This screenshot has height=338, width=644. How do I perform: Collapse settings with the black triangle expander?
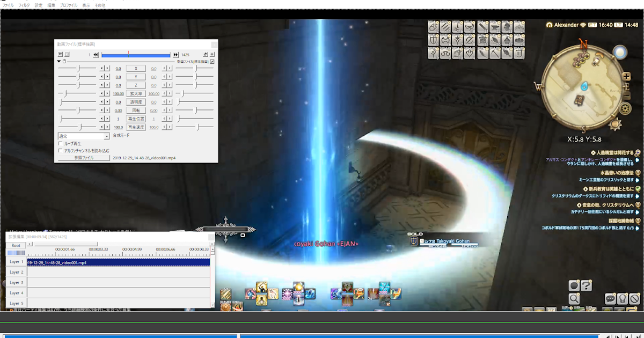pyautogui.click(x=59, y=61)
